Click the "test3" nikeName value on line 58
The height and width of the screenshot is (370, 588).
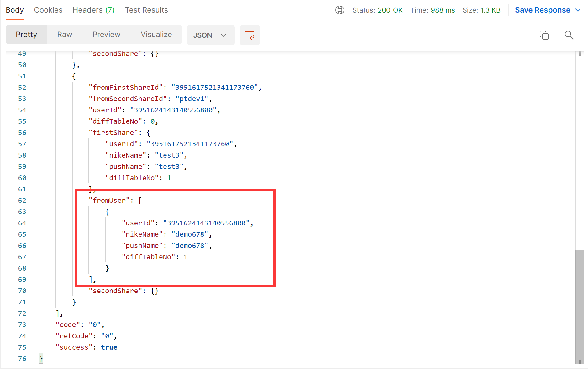click(x=169, y=155)
